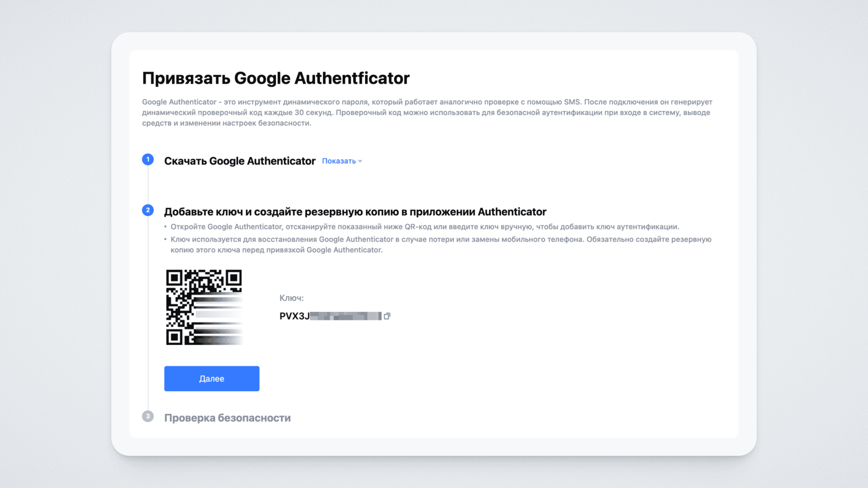
Task: Click the "Добавьте ключ и создайте резервную копию" heading
Action: pyautogui.click(x=355, y=212)
